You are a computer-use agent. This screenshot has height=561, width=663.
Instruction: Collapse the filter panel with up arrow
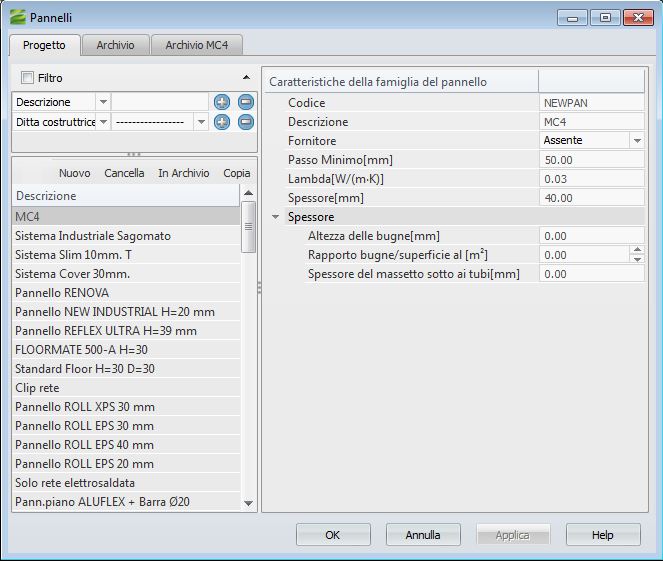pyautogui.click(x=246, y=77)
